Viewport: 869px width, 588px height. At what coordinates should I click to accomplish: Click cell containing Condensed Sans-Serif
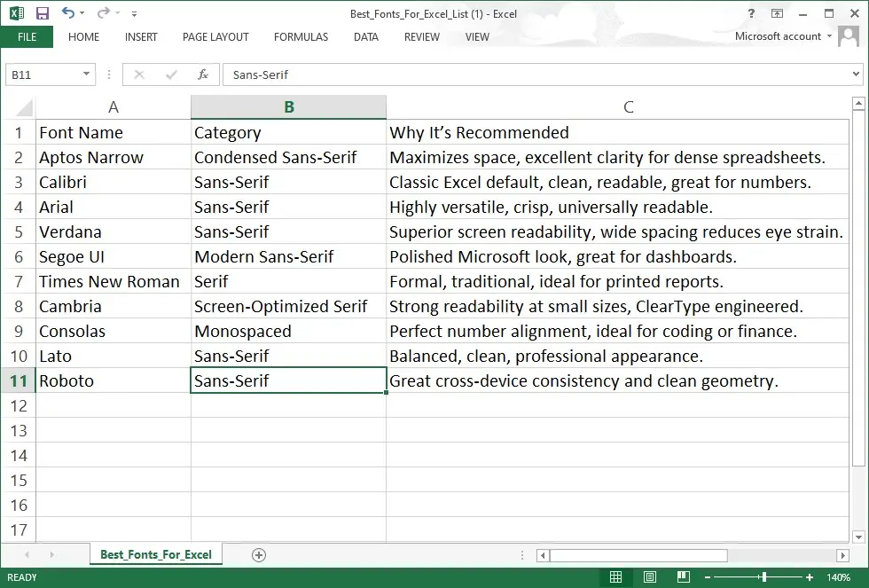click(289, 157)
